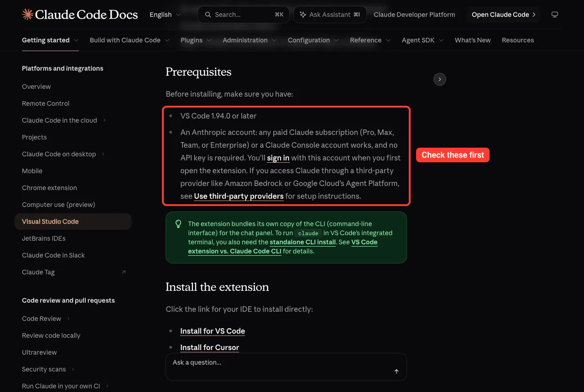Select Visual Studio Code in the sidebar

pos(73,222)
